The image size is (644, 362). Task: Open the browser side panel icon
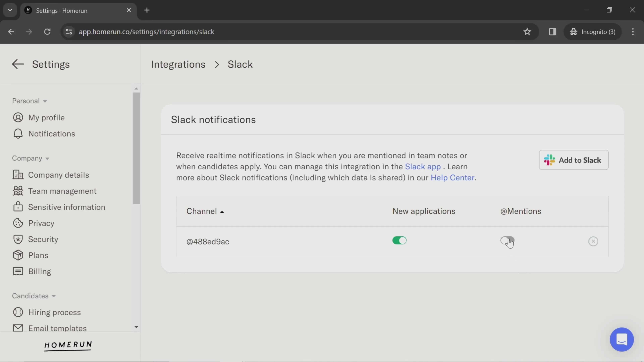[552, 32]
